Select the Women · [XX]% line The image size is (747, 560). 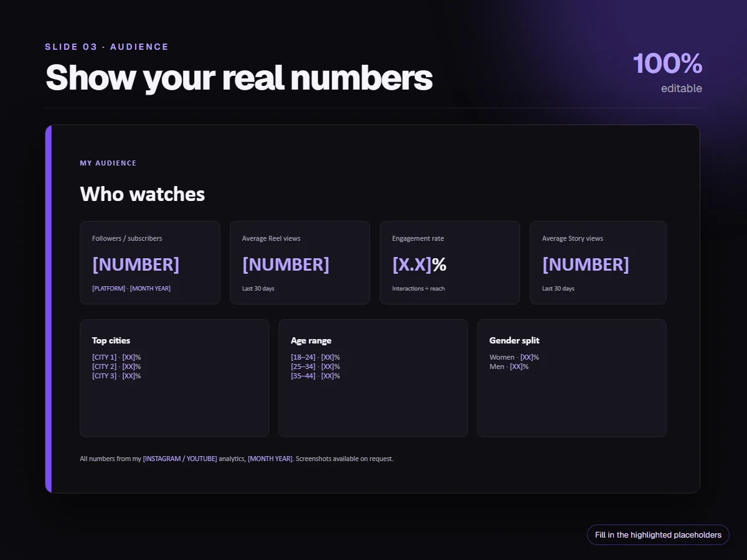tap(514, 357)
